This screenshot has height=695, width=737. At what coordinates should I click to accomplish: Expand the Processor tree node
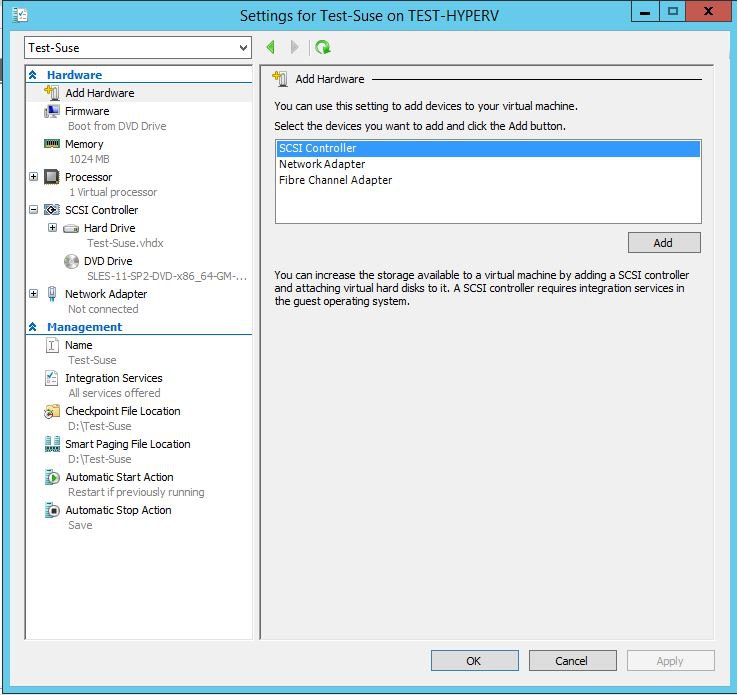coord(34,177)
